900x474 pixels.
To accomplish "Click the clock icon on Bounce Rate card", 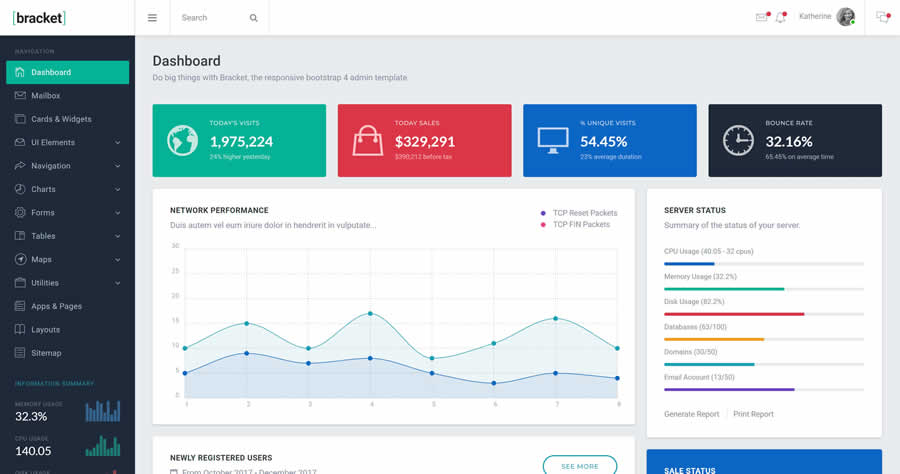I will 738,141.
